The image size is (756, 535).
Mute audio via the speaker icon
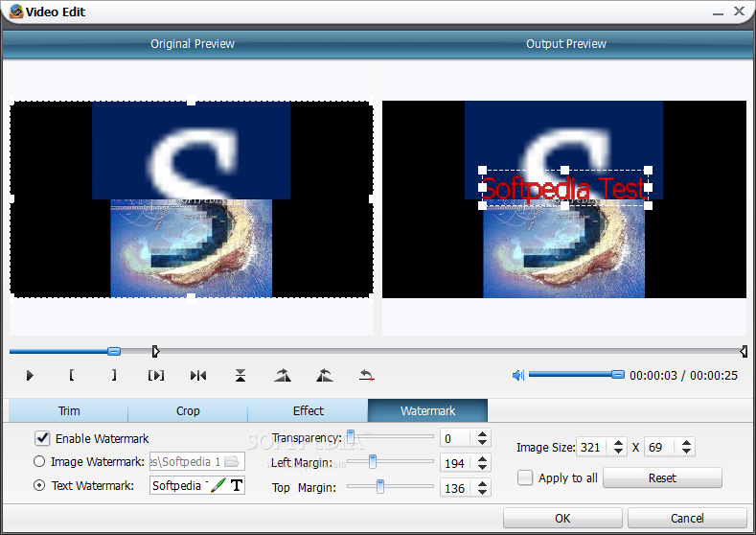tap(518, 375)
